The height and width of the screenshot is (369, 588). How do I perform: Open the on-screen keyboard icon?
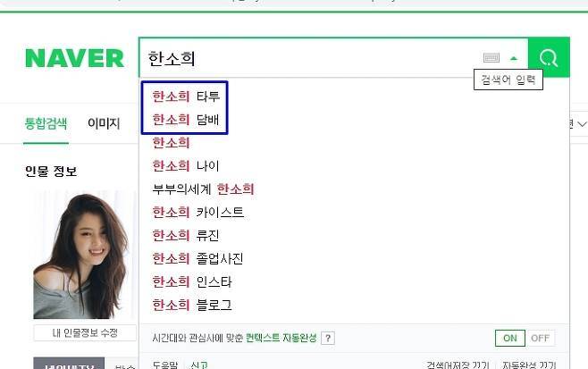click(491, 57)
